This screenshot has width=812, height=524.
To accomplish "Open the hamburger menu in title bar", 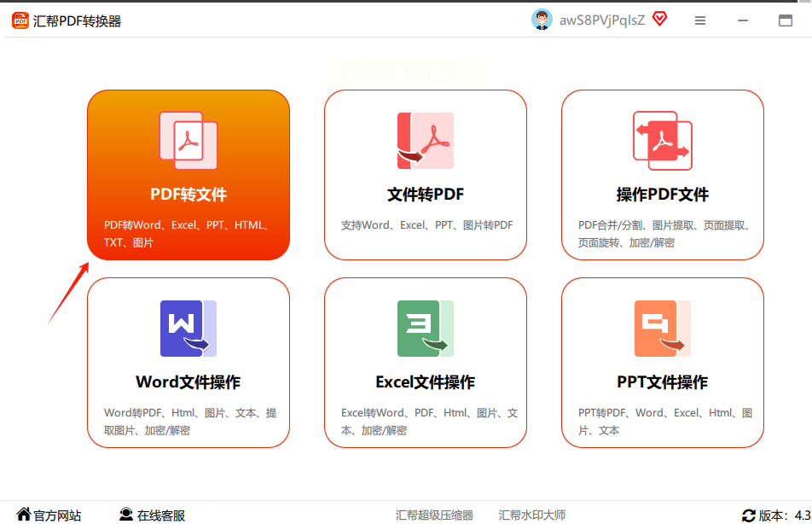I will tap(700, 20).
